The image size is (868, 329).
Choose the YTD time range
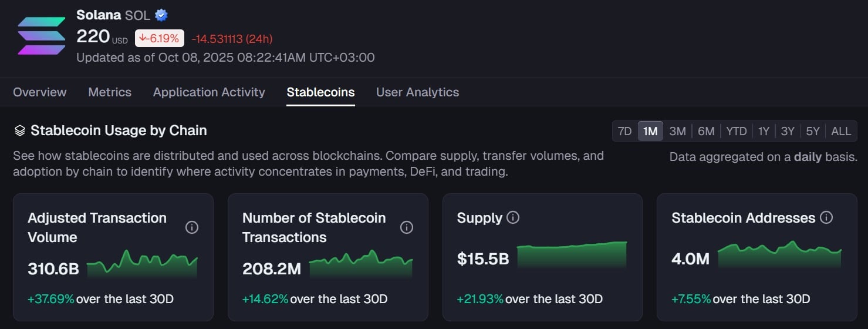click(x=736, y=131)
